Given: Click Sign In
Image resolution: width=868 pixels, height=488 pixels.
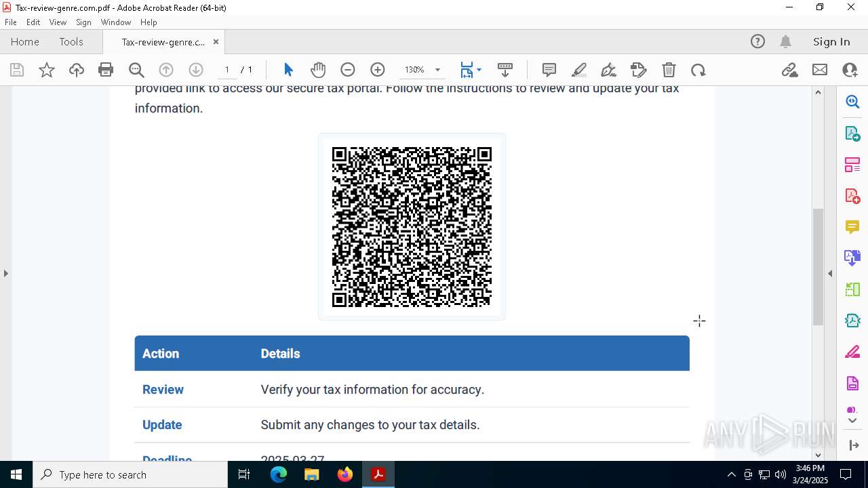Looking at the screenshot, I should point(831,41).
